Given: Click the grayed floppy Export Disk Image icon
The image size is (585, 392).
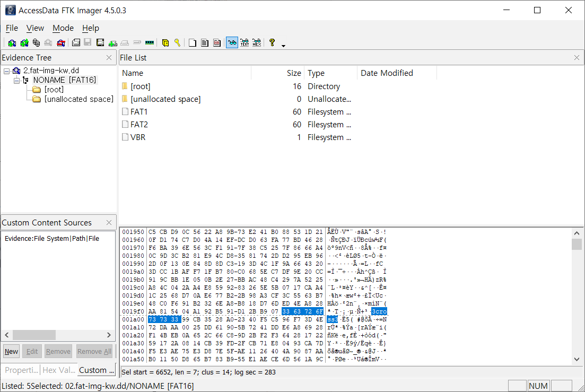Looking at the screenshot, I should [88, 42].
